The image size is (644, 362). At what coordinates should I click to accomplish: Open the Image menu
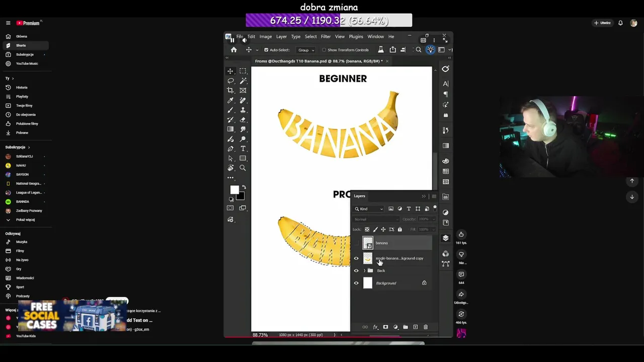(x=265, y=37)
